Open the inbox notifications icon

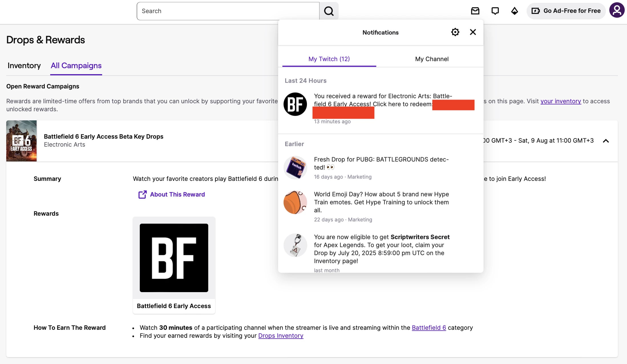pyautogui.click(x=475, y=11)
